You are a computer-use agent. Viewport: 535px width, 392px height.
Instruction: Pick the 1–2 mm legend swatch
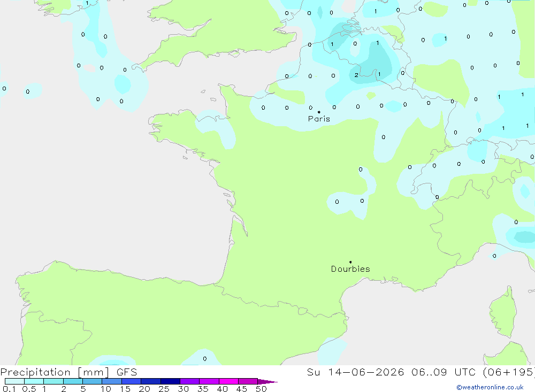[53, 381]
